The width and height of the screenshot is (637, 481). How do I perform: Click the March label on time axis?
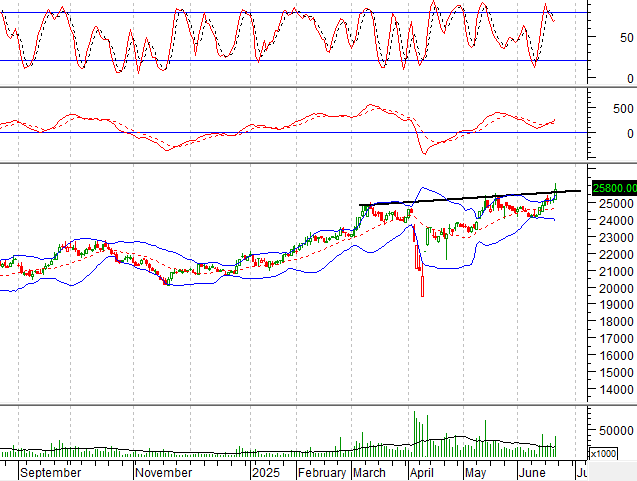coord(369,471)
